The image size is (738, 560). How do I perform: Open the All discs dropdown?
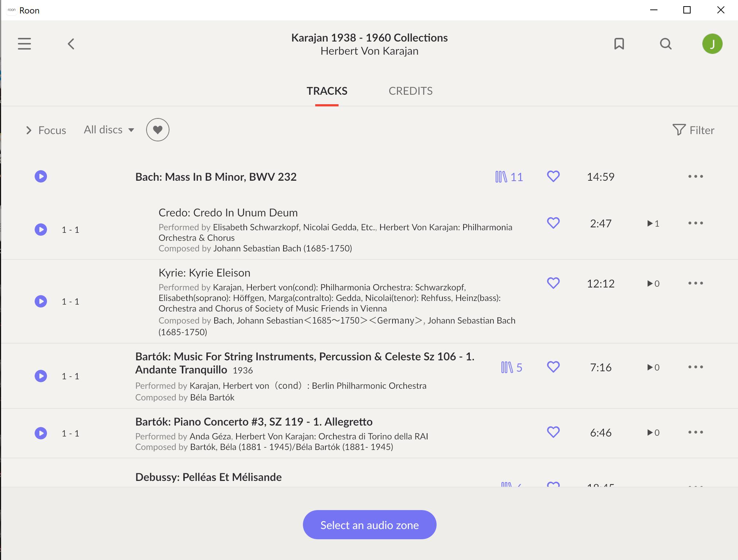point(109,130)
